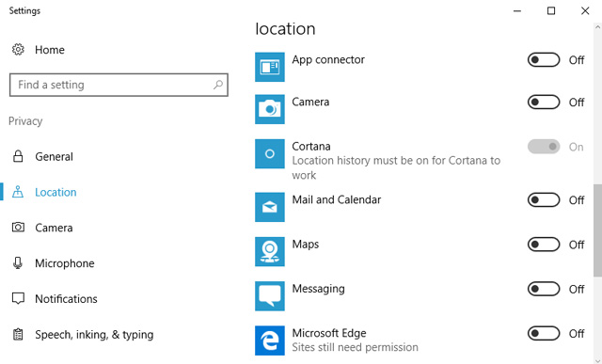Click the Camera app tile icon

coord(270,109)
